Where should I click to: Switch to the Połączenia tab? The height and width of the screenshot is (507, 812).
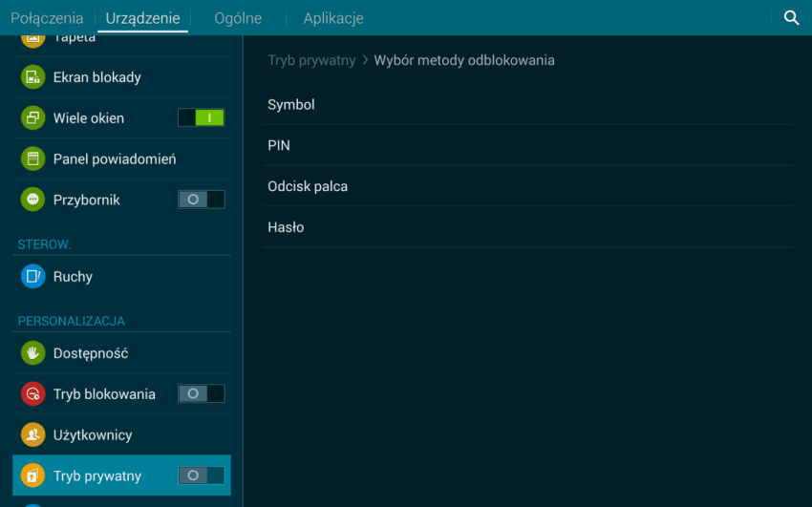pyautogui.click(x=47, y=18)
